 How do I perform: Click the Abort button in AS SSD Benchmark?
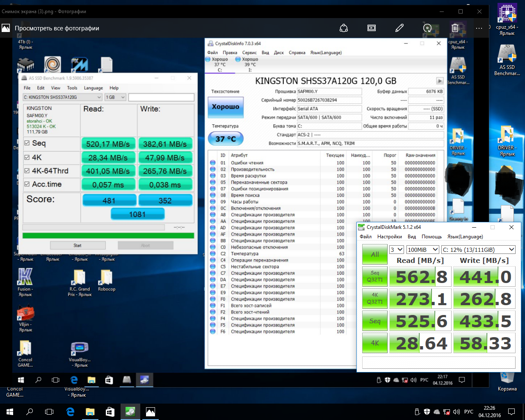point(146,245)
